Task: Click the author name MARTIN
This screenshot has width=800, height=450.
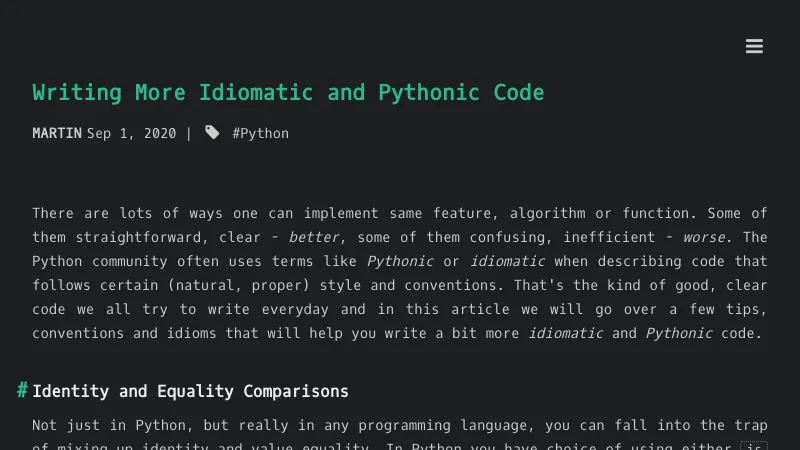Action: coord(57,133)
